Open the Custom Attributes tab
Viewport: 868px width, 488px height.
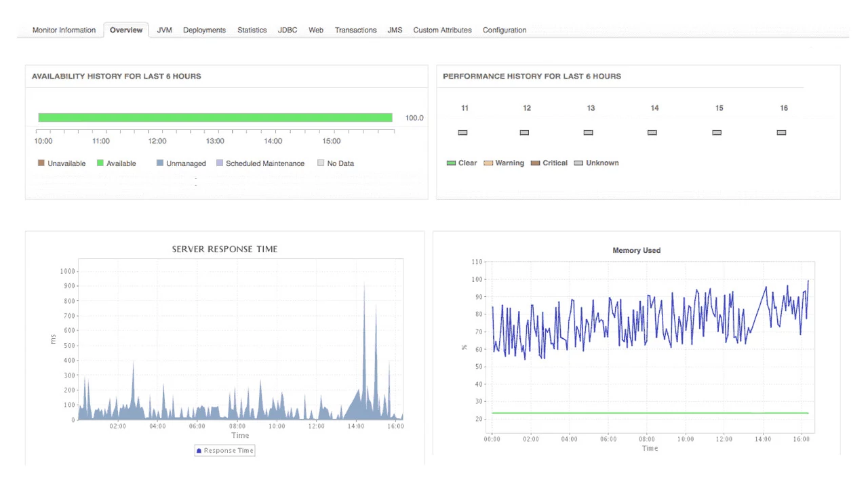pos(442,30)
